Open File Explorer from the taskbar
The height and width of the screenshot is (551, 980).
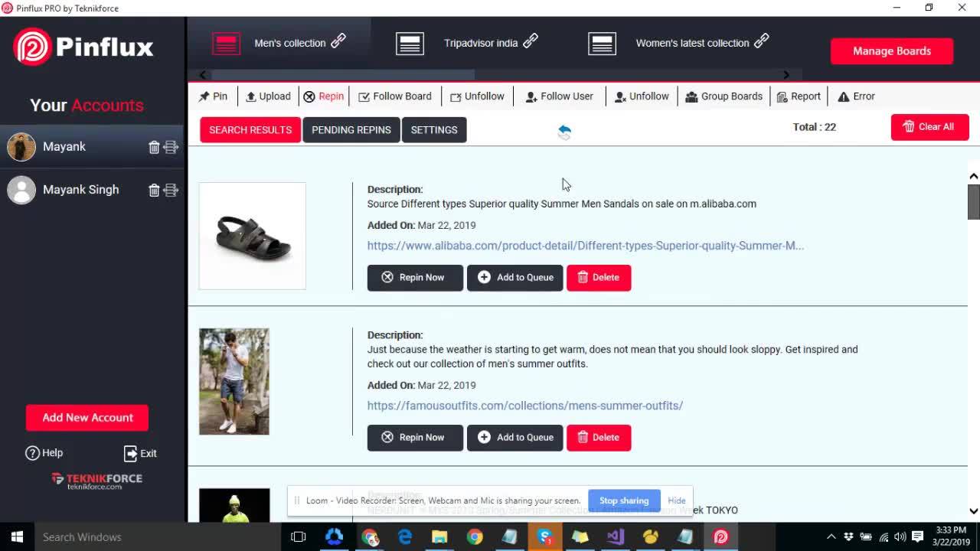[439, 537]
